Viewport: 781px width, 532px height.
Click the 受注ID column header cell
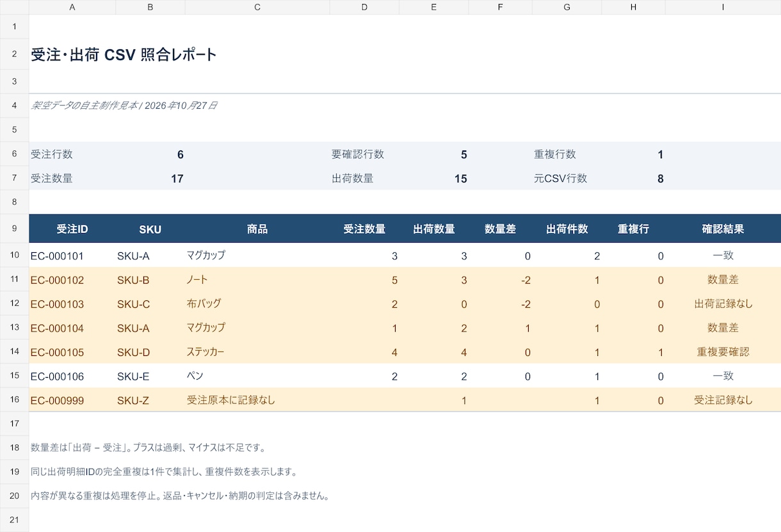[72, 229]
